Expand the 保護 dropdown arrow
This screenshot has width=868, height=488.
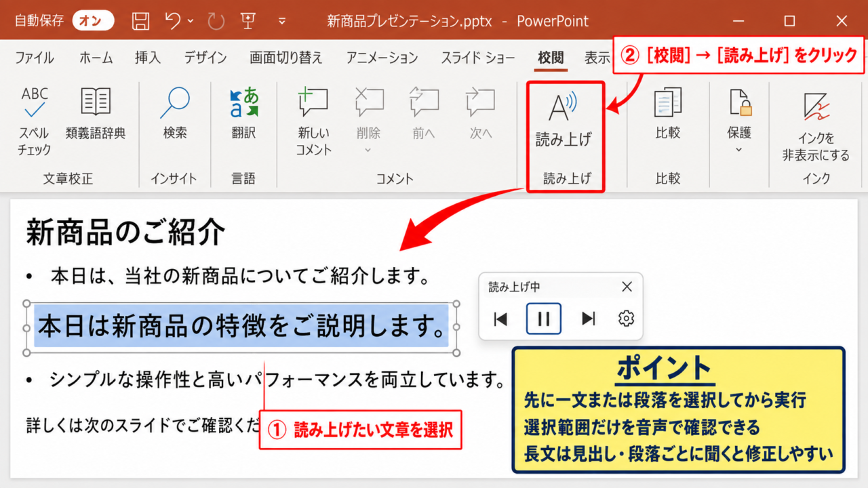[739, 150]
